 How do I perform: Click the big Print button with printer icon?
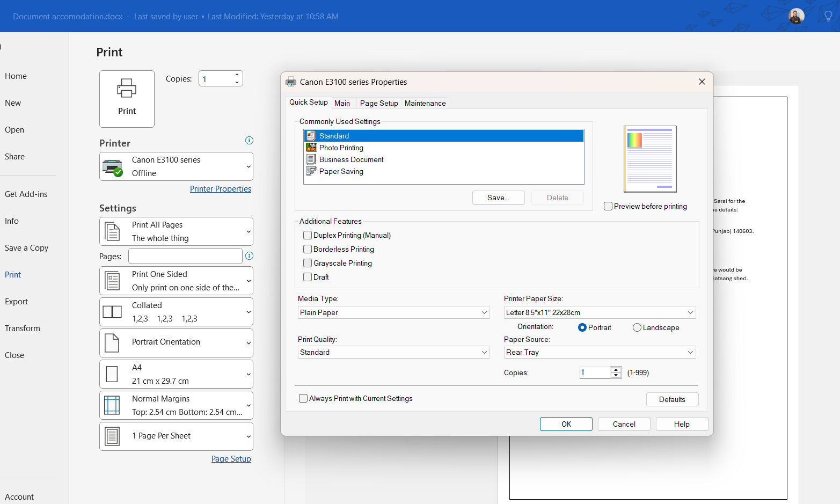tap(127, 99)
